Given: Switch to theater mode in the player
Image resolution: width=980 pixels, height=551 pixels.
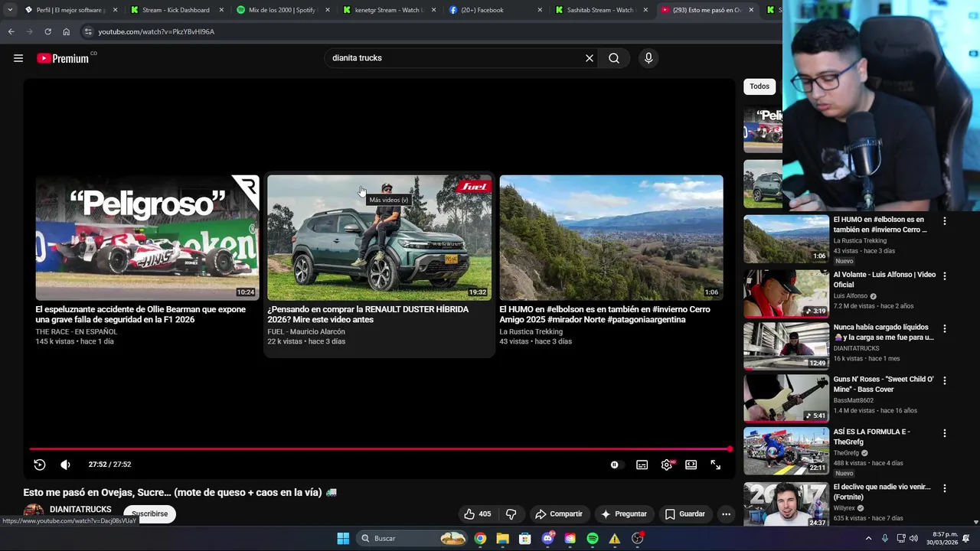Looking at the screenshot, I should (691, 465).
